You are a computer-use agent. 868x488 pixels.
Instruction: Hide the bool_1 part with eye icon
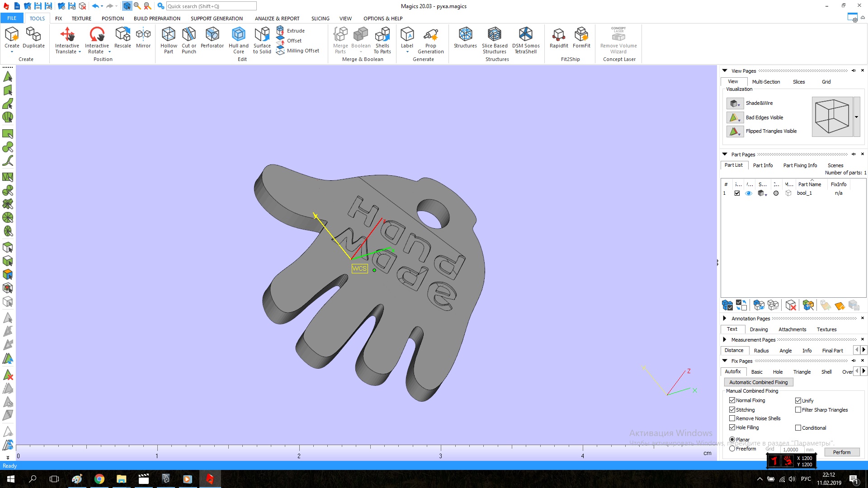[x=749, y=193]
